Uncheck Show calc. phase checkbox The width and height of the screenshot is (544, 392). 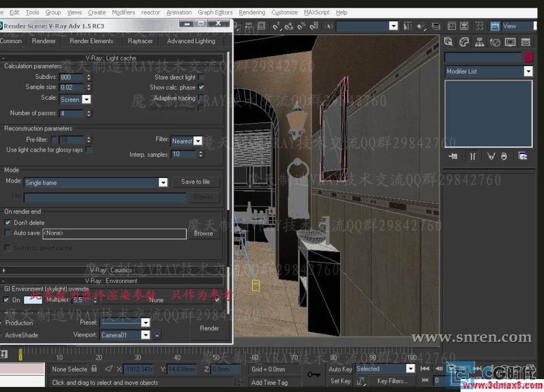[201, 87]
